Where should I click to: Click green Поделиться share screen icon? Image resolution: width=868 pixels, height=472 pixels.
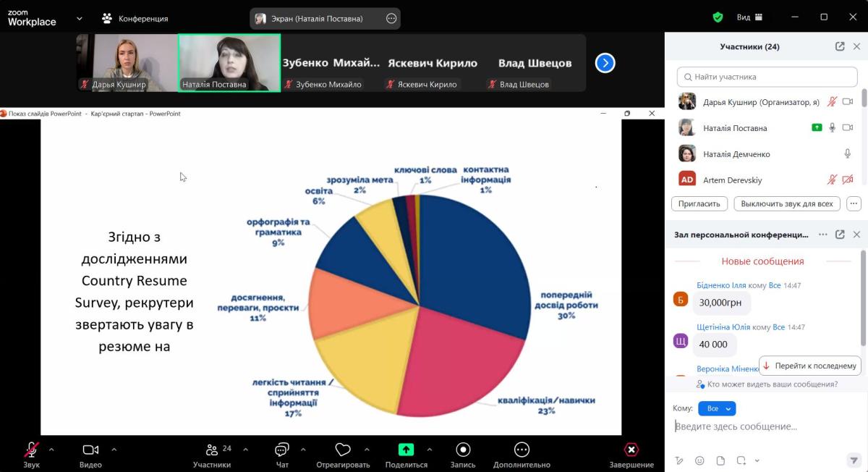[407, 450]
